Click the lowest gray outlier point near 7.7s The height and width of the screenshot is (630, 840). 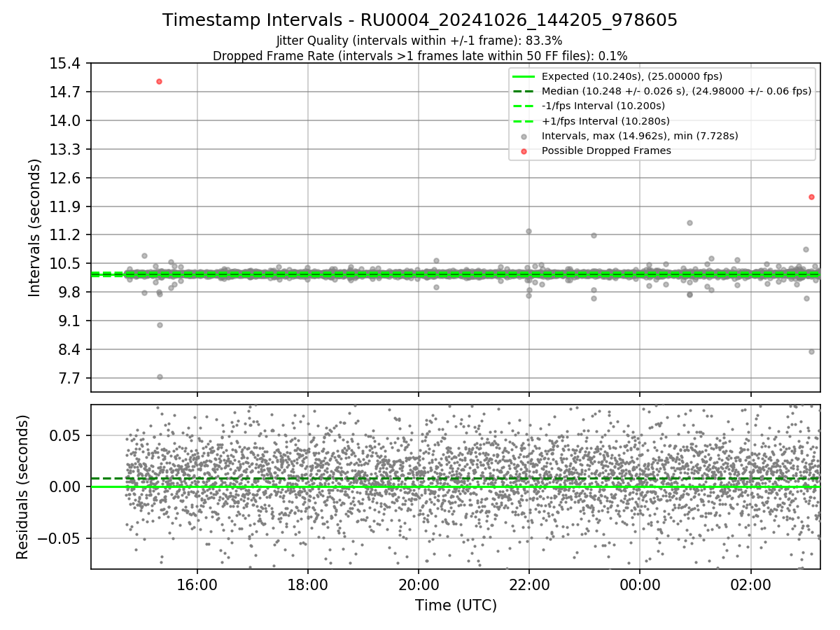[x=160, y=377]
